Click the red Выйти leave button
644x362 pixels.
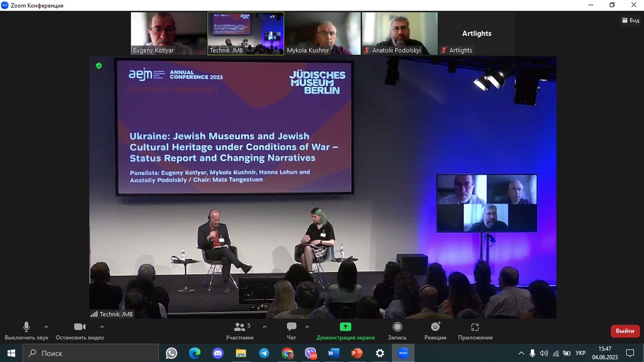[x=625, y=331]
